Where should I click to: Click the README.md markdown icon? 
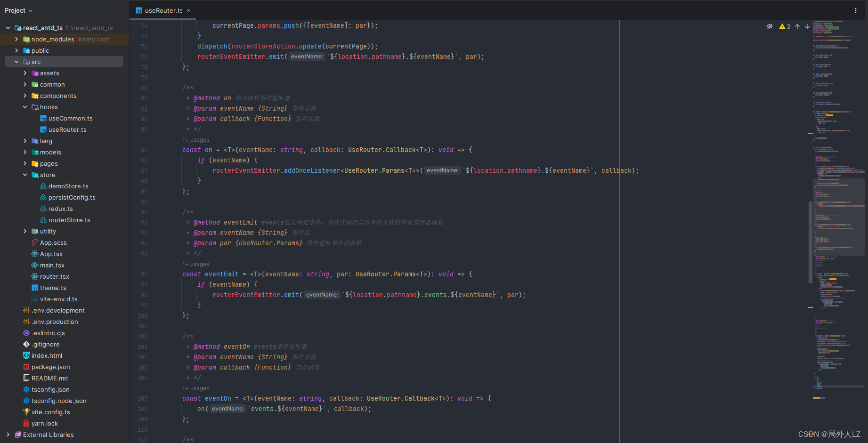click(x=26, y=378)
